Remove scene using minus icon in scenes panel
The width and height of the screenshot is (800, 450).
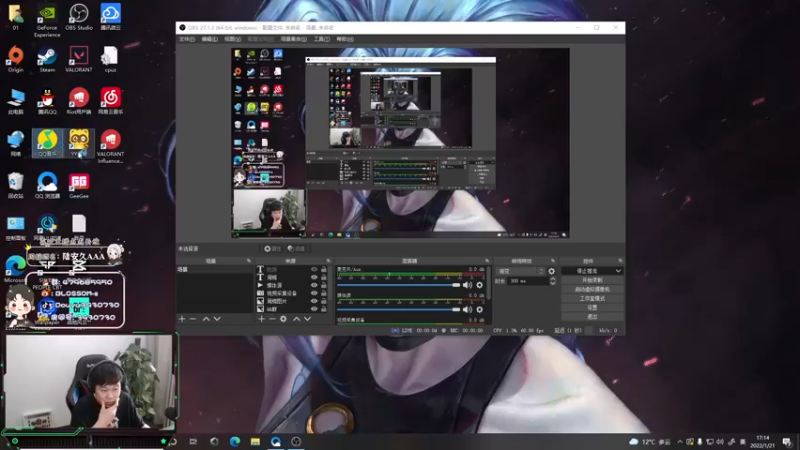(193, 319)
